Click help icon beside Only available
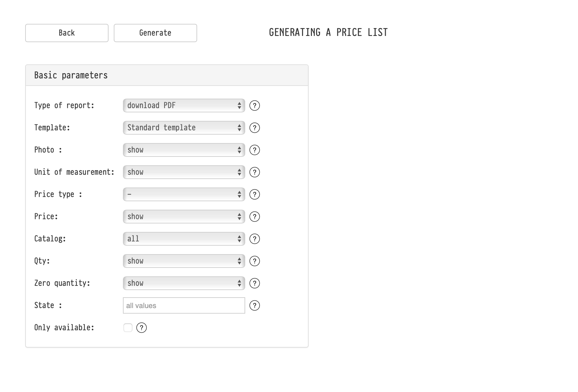The image size is (578, 392). pos(142,328)
